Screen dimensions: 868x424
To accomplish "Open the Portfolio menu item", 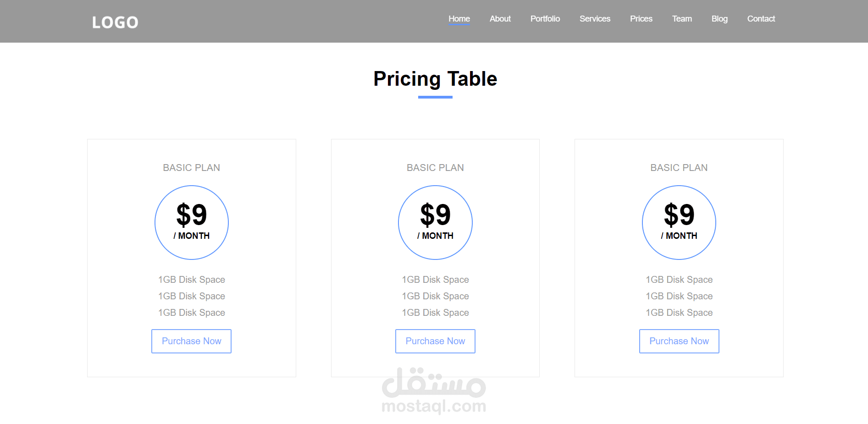I will click(x=545, y=19).
